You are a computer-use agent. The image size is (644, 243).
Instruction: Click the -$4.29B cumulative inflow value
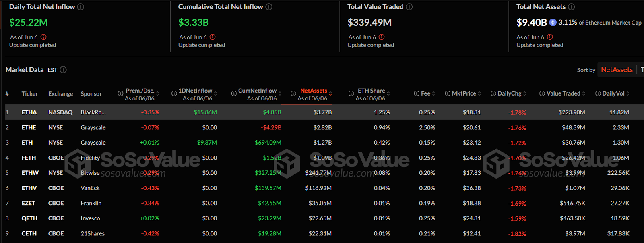point(271,127)
